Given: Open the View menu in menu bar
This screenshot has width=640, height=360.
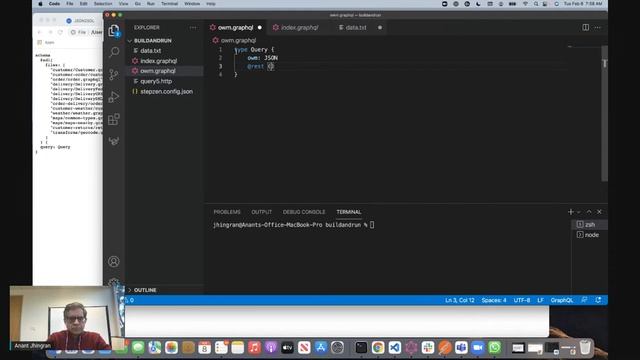Looking at the screenshot, I should click(123, 4).
